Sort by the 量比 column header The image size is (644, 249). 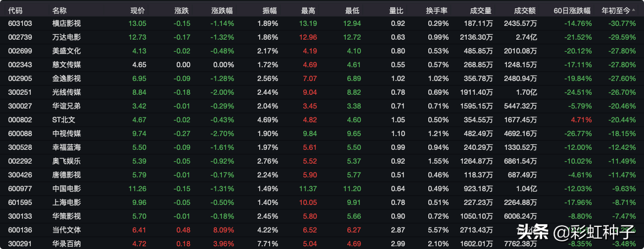[396, 11]
